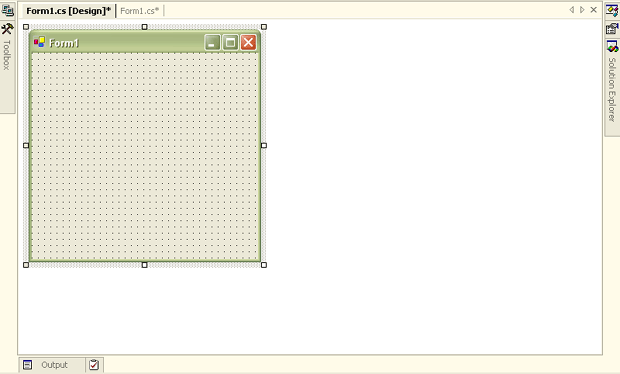
Task: Click the right-middle sizing handle of Form1
Action: (x=264, y=145)
